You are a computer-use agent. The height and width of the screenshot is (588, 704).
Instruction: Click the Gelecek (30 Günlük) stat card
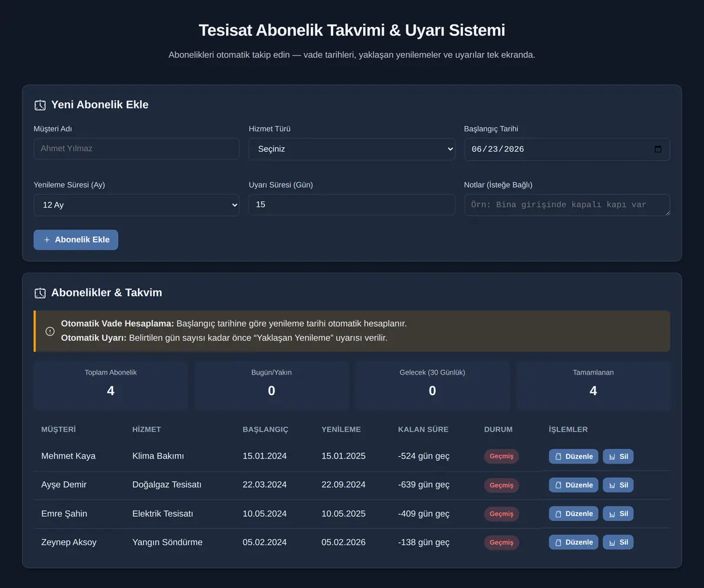[x=432, y=385]
